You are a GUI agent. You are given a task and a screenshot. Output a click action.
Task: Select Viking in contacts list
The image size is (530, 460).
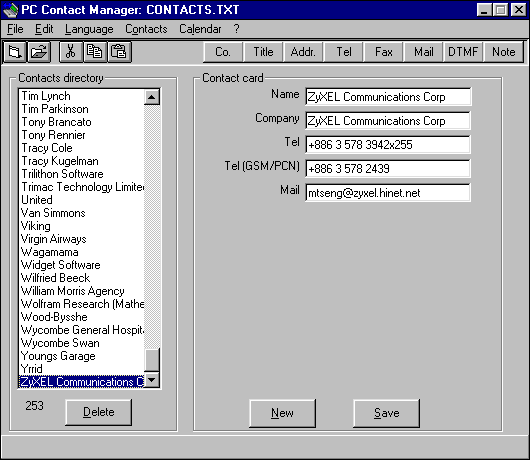(x=81, y=226)
